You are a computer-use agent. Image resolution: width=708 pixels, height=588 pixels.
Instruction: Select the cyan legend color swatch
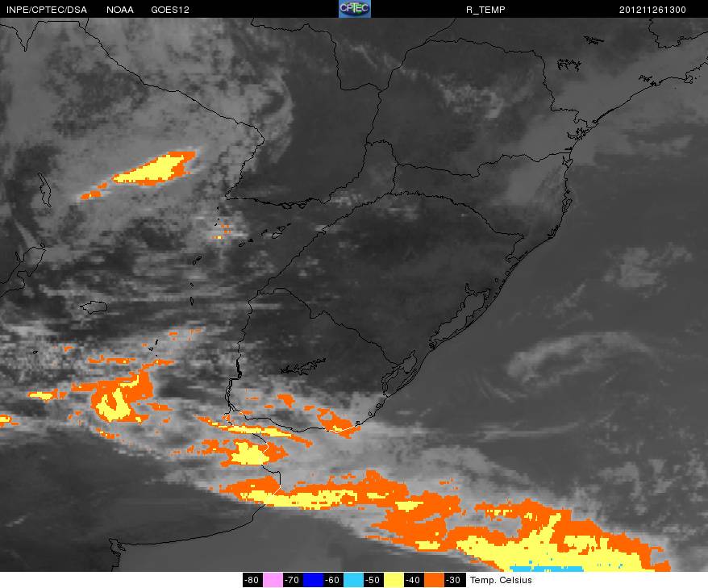353,580
